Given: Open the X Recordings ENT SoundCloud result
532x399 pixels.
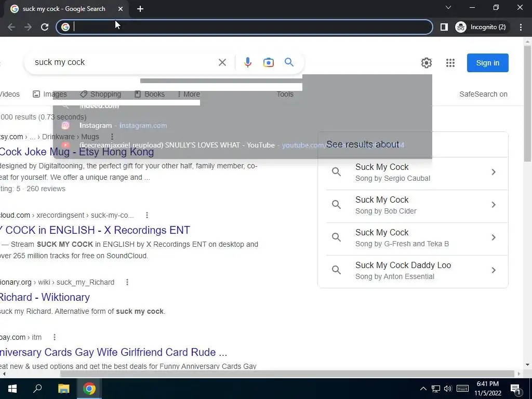Looking at the screenshot, I should [95, 230].
